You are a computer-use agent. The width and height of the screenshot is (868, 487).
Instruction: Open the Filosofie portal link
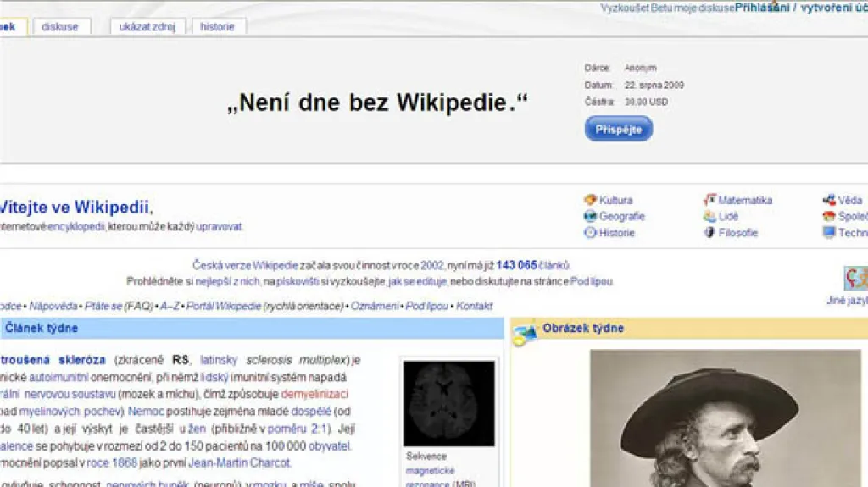(x=738, y=232)
